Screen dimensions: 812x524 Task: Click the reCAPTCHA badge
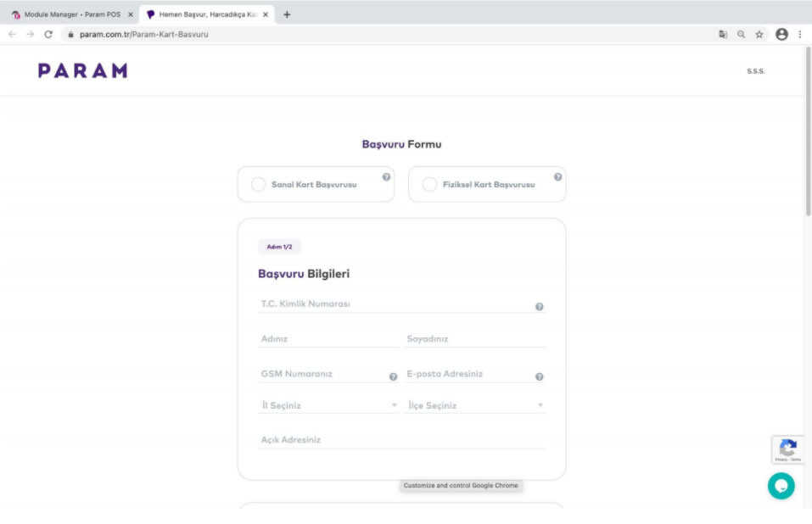pyautogui.click(x=787, y=449)
